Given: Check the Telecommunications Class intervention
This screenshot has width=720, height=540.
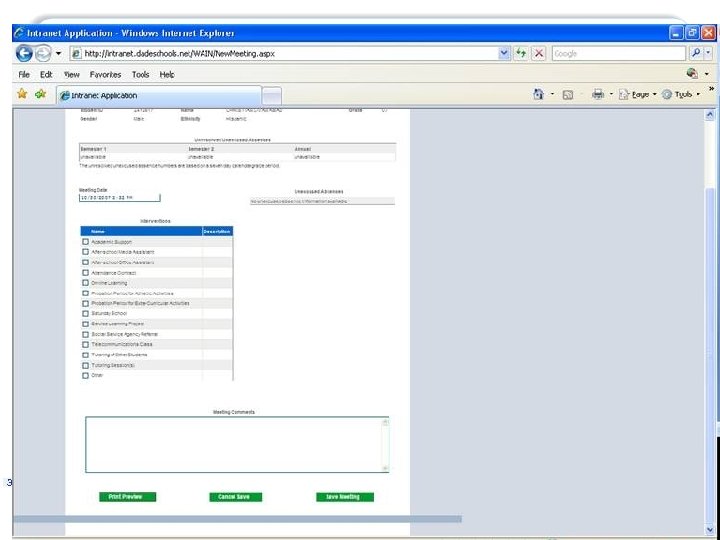Looking at the screenshot, I should point(85,344).
